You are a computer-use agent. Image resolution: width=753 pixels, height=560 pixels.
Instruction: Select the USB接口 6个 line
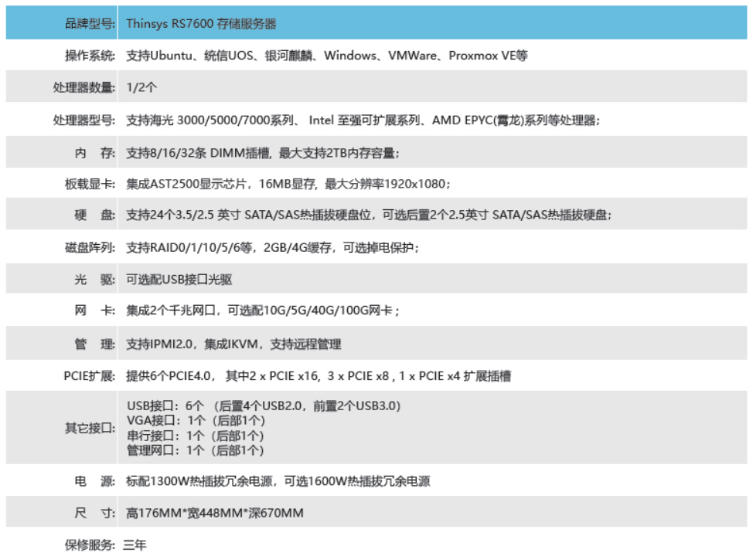[263, 406]
